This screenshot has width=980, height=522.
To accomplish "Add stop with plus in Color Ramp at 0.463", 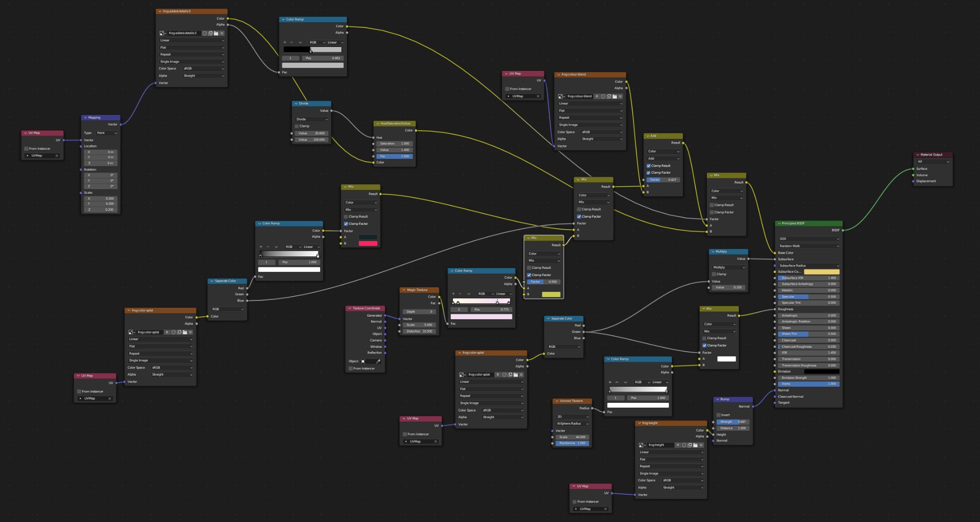I will [x=285, y=42].
